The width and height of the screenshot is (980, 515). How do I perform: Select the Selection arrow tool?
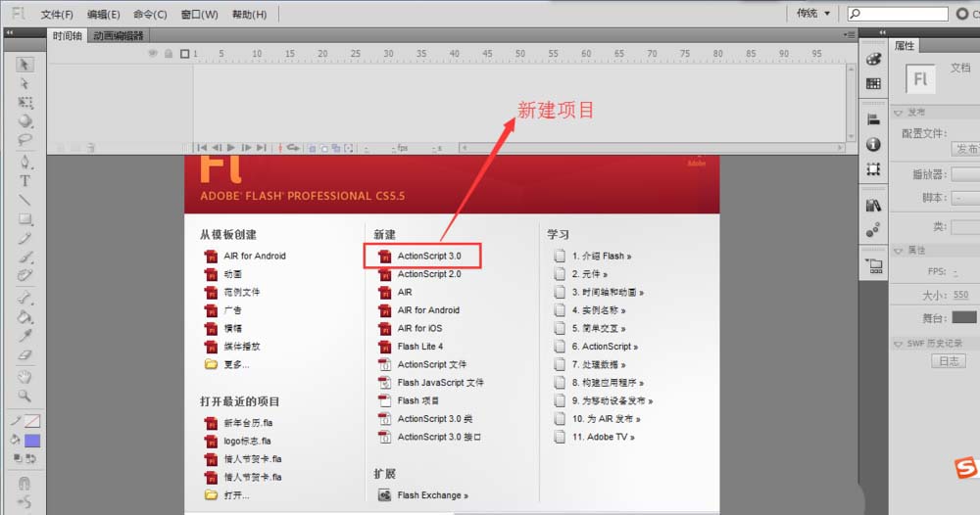24,65
